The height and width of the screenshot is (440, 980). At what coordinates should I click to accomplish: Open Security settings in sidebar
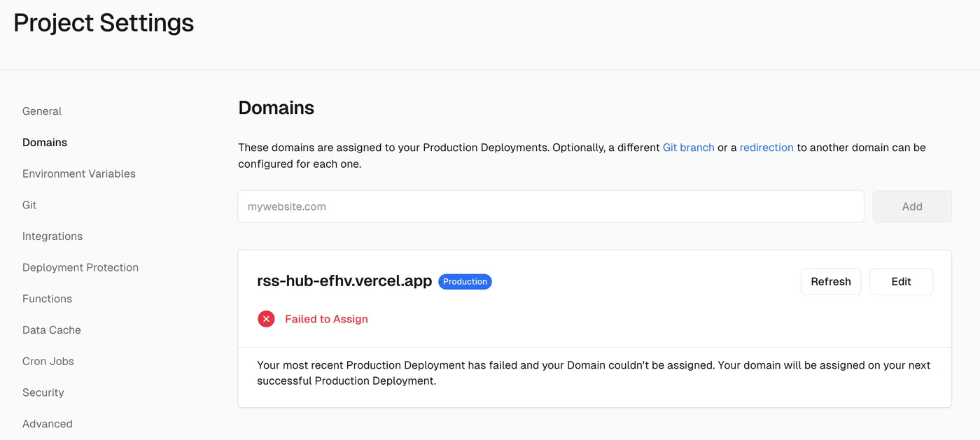pos(43,392)
